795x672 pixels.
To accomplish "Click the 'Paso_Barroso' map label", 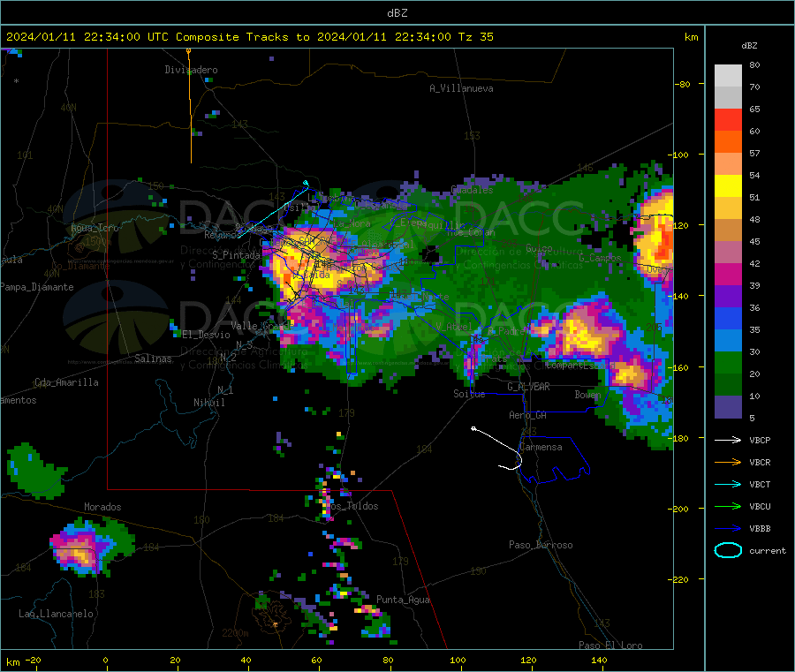I will tap(541, 545).
